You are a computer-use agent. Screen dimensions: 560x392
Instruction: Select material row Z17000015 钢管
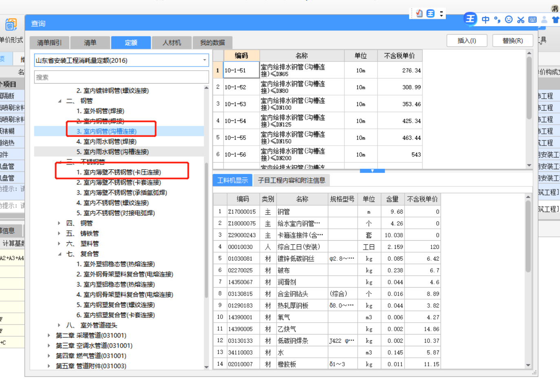327,212
